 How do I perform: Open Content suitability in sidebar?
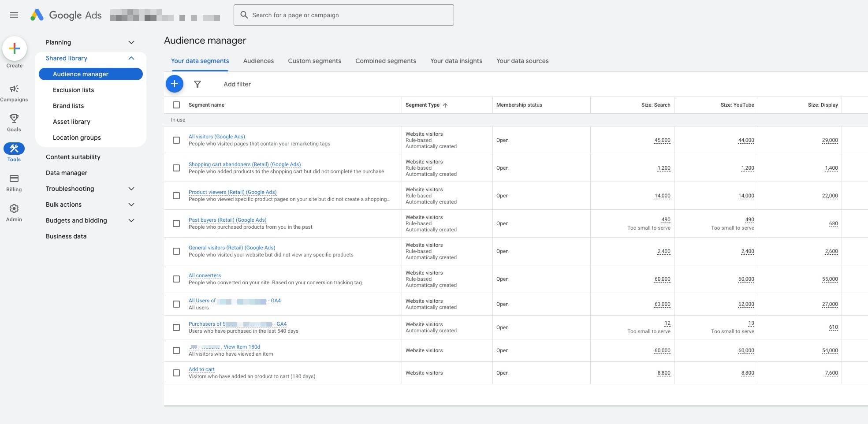pos(73,157)
